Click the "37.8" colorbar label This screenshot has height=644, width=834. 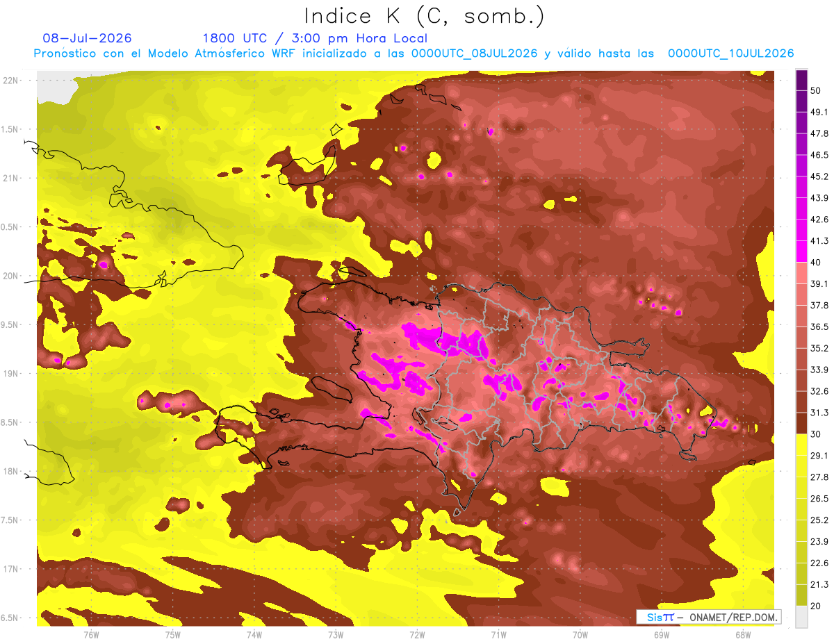tap(819, 305)
